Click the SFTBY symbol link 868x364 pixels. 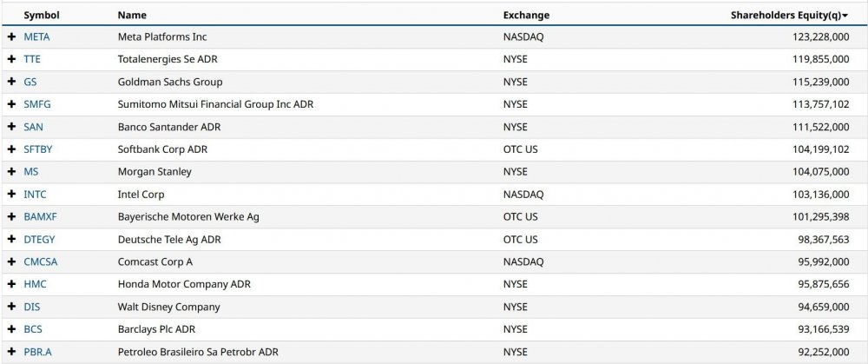click(38, 149)
